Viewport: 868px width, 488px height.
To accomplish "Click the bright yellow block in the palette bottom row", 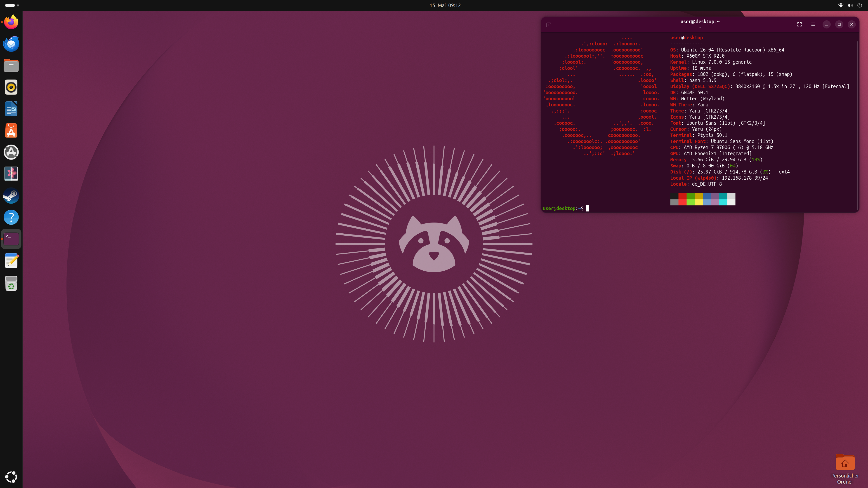I will click(698, 202).
